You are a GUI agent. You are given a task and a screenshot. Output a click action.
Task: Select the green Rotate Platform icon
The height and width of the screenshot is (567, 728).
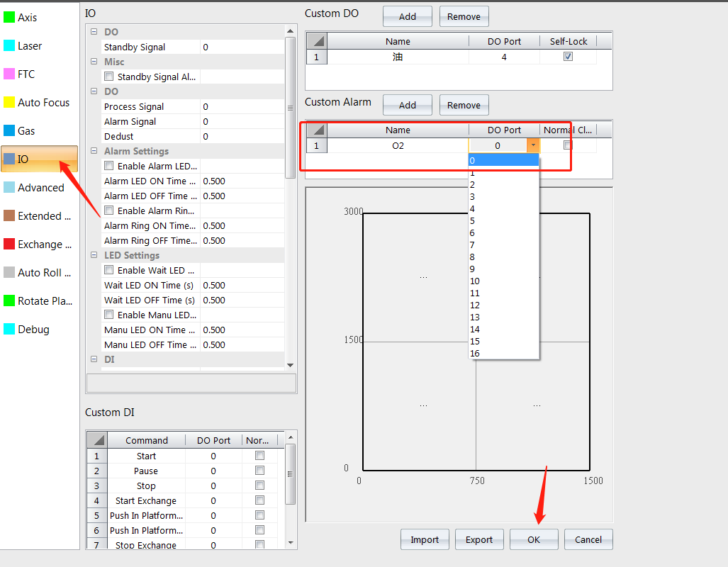pyautogui.click(x=9, y=301)
